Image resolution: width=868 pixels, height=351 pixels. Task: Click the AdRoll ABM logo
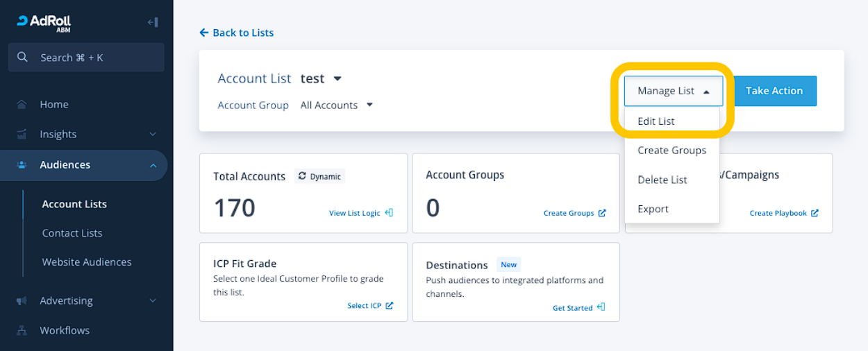point(44,23)
